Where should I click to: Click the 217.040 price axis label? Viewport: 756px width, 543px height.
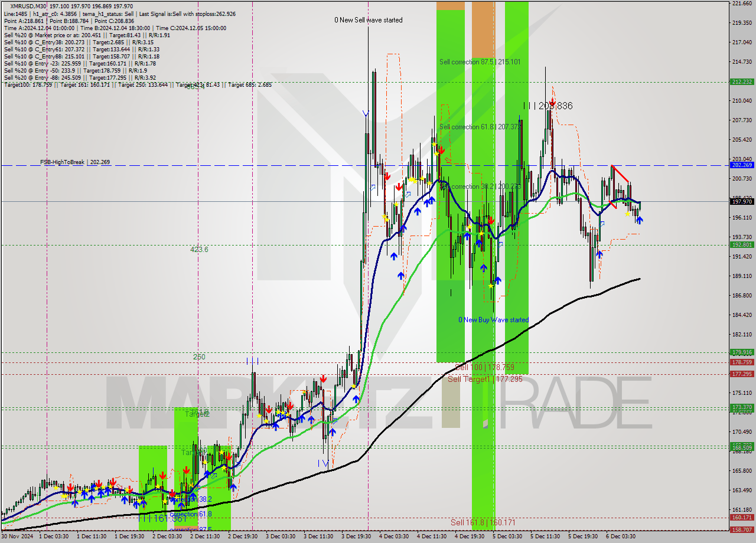click(742, 42)
